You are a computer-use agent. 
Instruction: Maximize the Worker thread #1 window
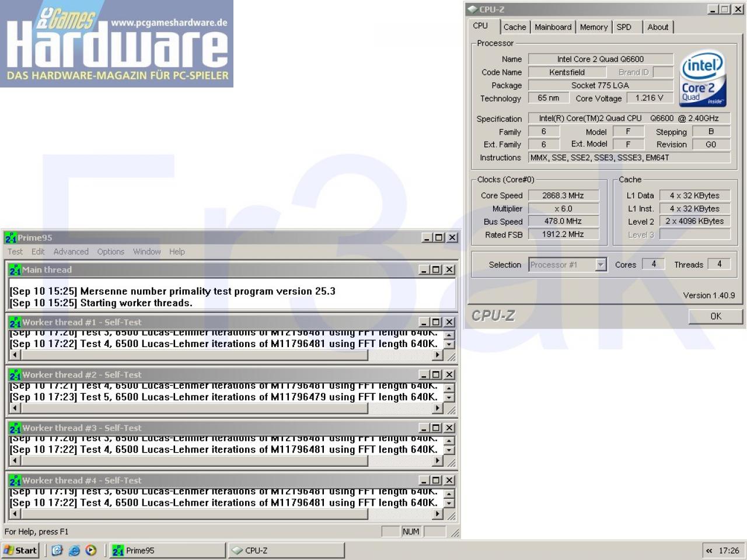click(x=437, y=322)
